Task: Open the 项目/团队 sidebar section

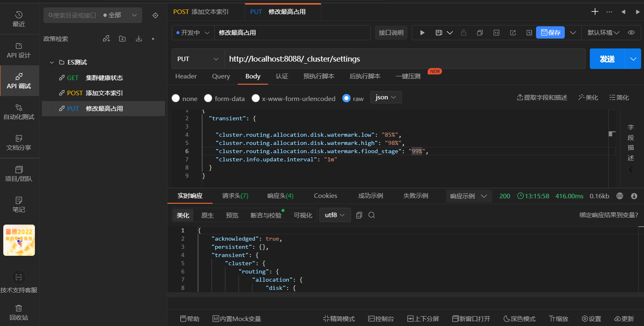Action: point(19,174)
